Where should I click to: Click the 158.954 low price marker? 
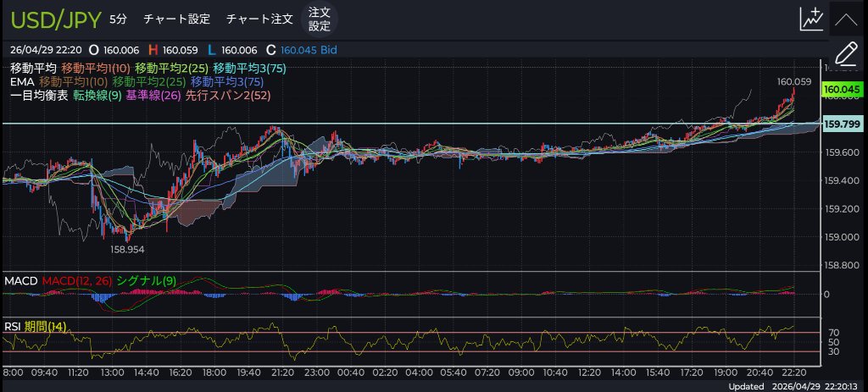coord(127,251)
